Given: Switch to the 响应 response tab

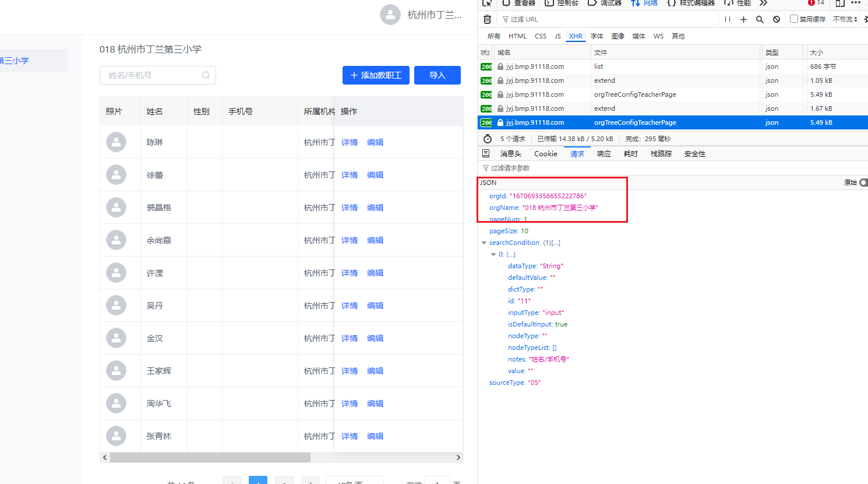Looking at the screenshot, I should (604, 154).
